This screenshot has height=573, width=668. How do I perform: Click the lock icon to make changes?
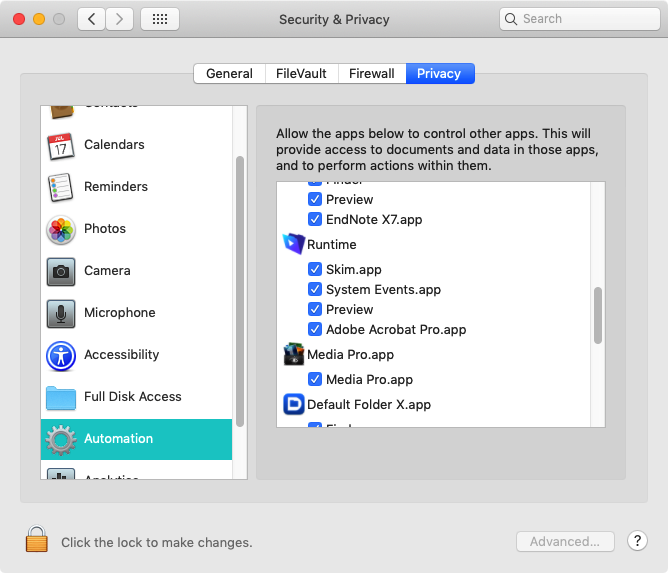[37, 538]
